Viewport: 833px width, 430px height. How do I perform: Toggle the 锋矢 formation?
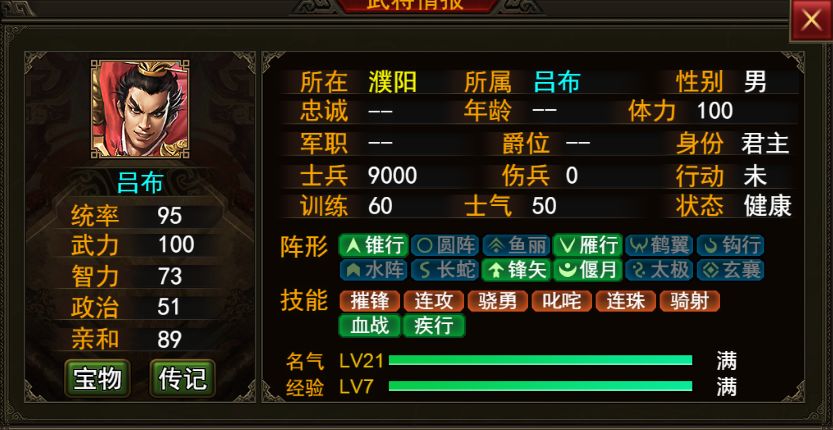516,270
